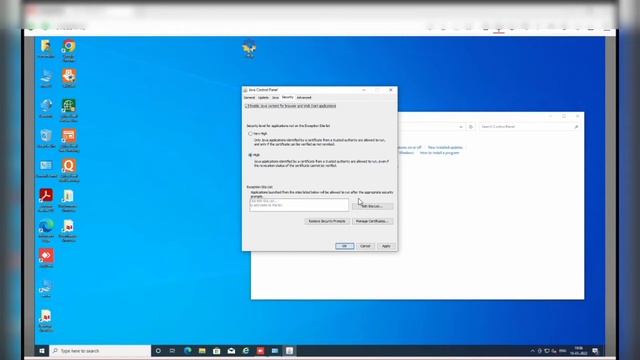This screenshot has height=360, width=640.
Task: Open the Adobe Acrobat Reader desktop icon
Action: (x=46, y=199)
